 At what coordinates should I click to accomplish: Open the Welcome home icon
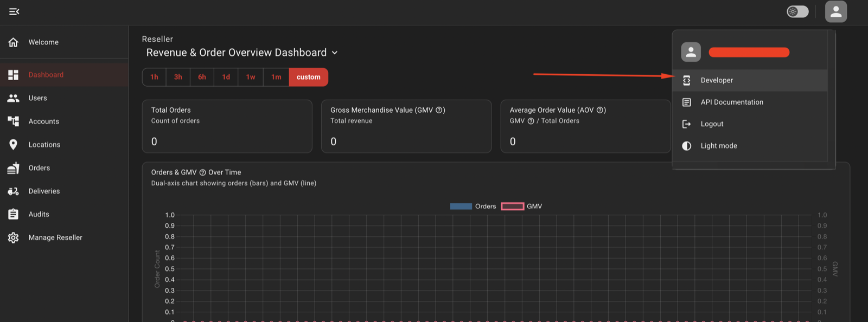[14, 42]
